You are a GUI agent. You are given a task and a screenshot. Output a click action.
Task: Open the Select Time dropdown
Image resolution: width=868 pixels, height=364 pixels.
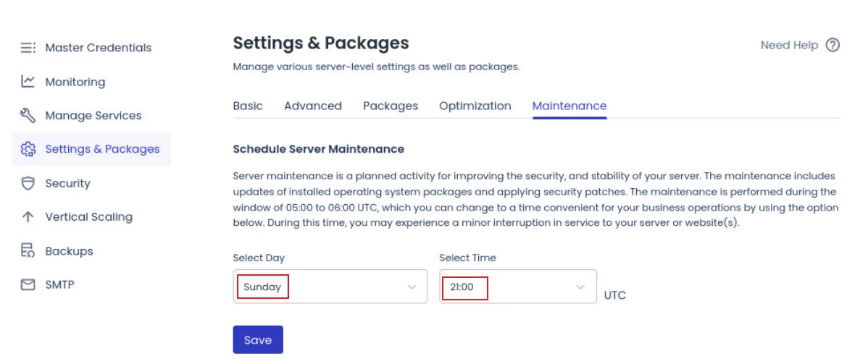pos(518,287)
